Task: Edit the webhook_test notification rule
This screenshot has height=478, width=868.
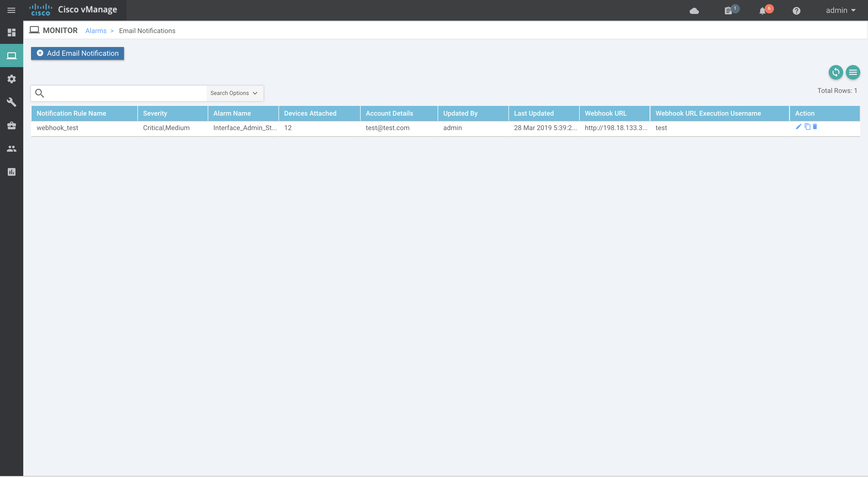Action: click(798, 126)
